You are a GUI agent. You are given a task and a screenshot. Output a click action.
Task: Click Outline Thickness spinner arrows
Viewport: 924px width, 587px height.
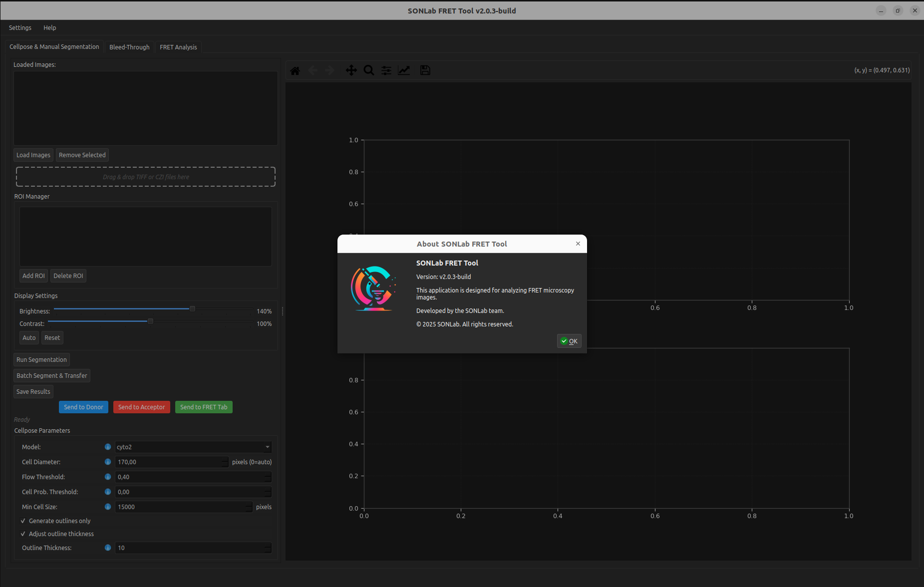tap(268, 548)
